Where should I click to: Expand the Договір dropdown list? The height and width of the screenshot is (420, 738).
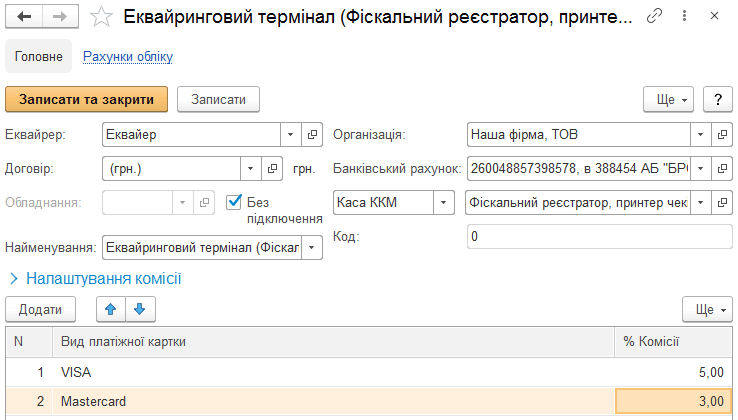(x=251, y=169)
